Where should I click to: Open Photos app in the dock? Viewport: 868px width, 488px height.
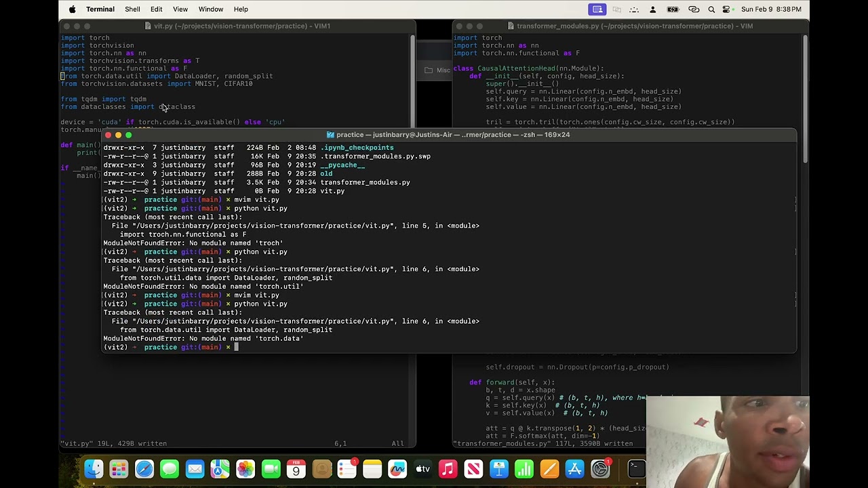tap(245, 468)
